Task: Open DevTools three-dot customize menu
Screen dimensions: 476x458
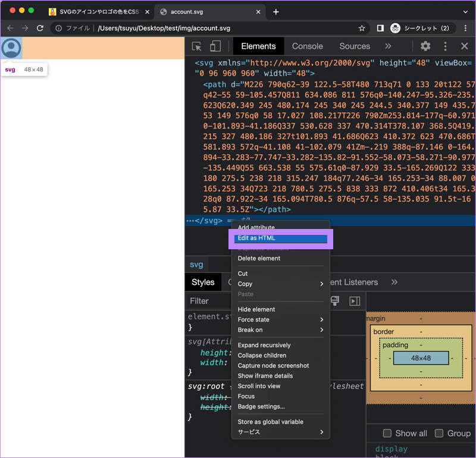Action: (445, 46)
